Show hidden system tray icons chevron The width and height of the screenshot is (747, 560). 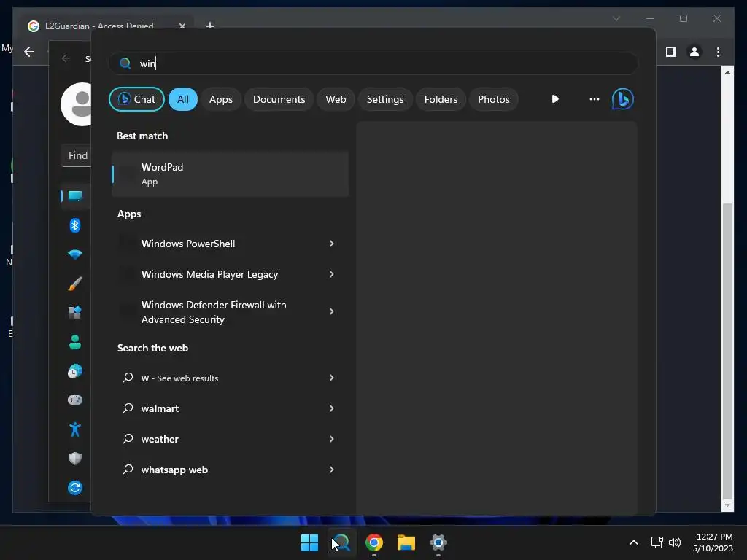pos(634,542)
